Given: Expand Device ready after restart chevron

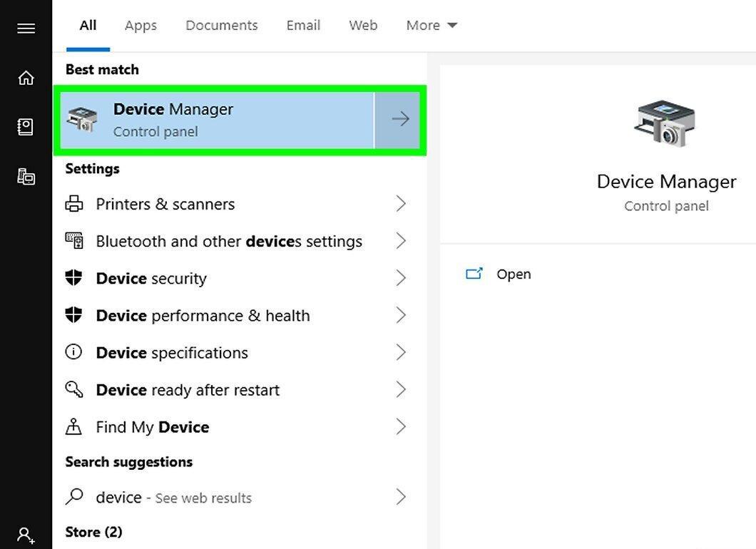Looking at the screenshot, I should point(401,389).
